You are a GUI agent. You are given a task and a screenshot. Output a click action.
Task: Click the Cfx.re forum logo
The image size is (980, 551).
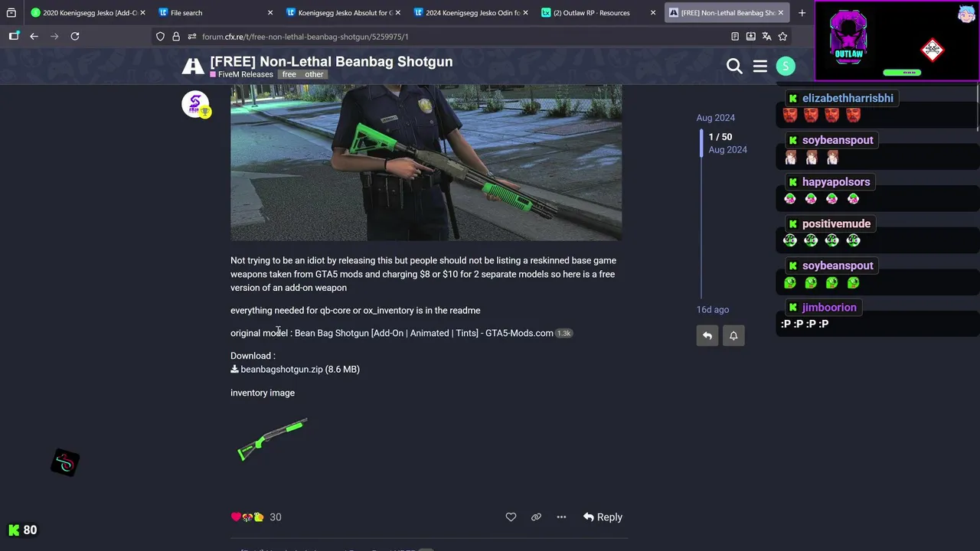click(x=193, y=67)
